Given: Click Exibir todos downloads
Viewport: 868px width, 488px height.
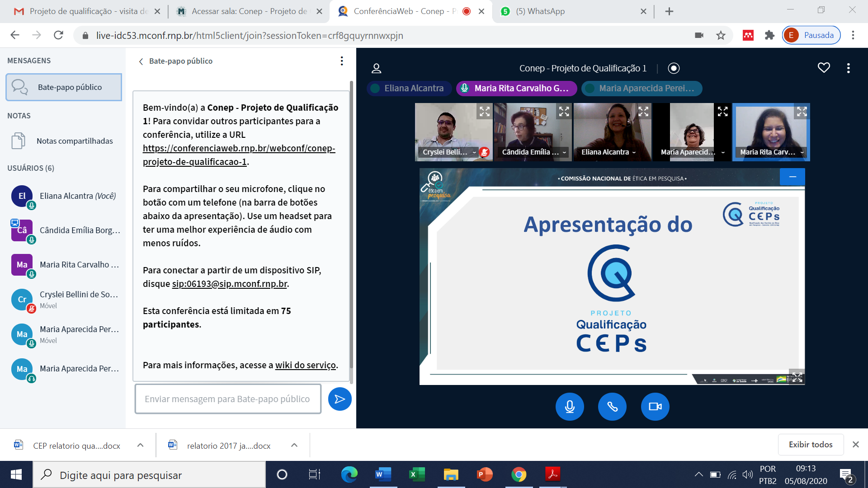Looking at the screenshot, I should click(811, 445).
